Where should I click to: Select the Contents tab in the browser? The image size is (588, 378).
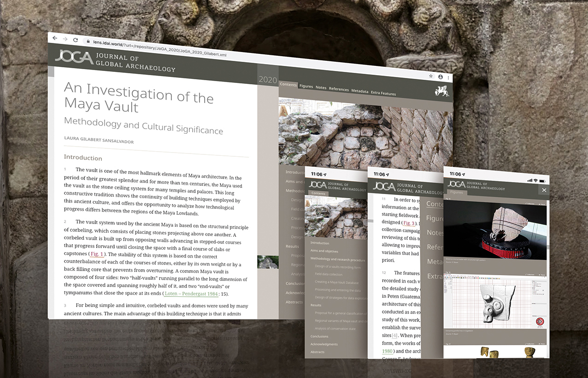(288, 84)
